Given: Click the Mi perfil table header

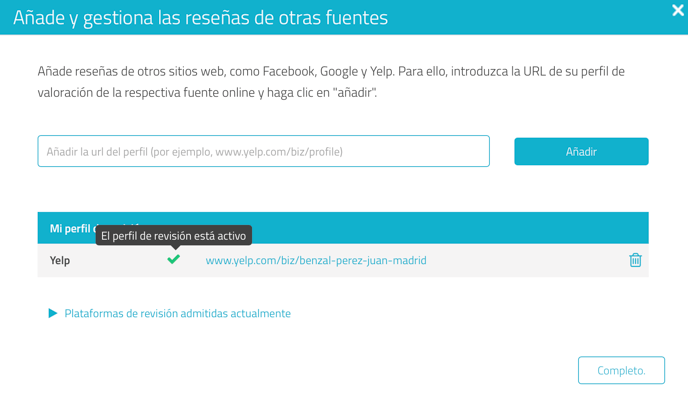Looking at the screenshot, I should tap(343, 228).
